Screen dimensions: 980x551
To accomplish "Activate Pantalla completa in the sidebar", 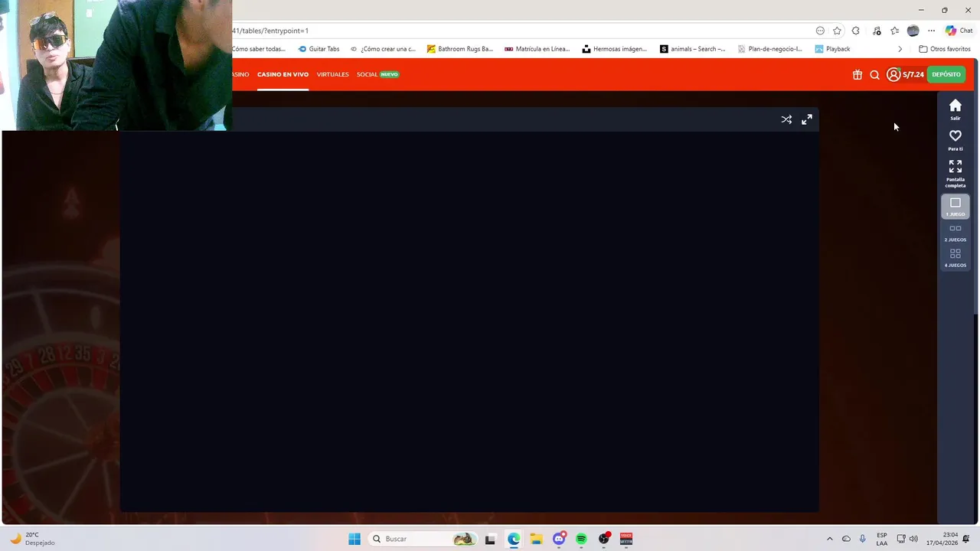I will coord(955,174).
